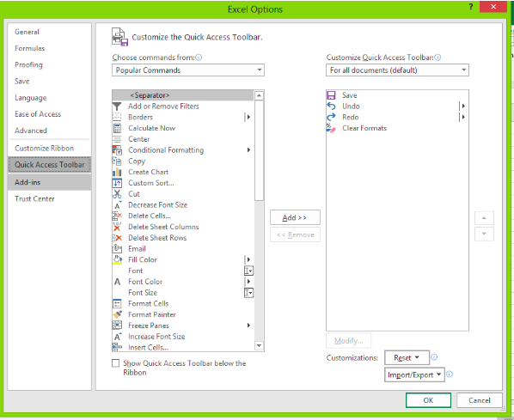Select the Format Painter brush icon
514x420 pixels.
click(118, 314)
